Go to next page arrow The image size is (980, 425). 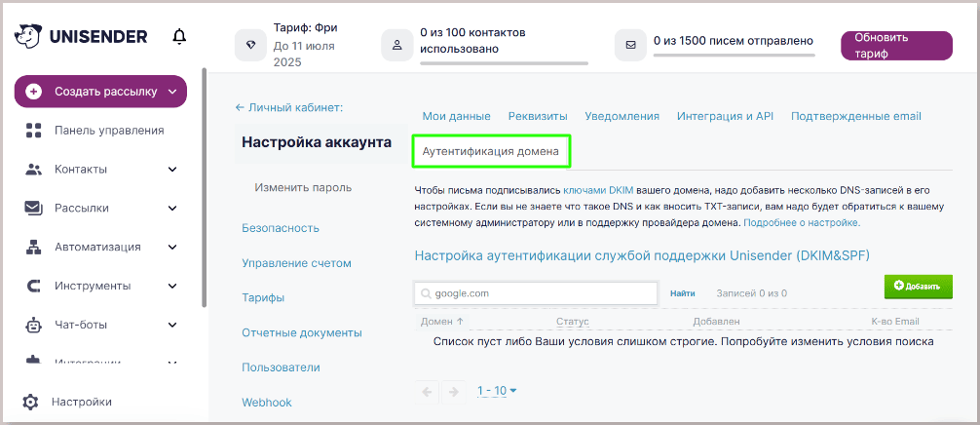tap(454, 392)
